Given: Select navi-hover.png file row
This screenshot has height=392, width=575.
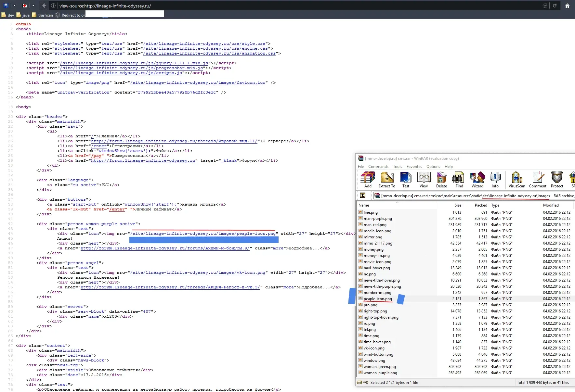Looking at the screenshot, I should point(466,268).
